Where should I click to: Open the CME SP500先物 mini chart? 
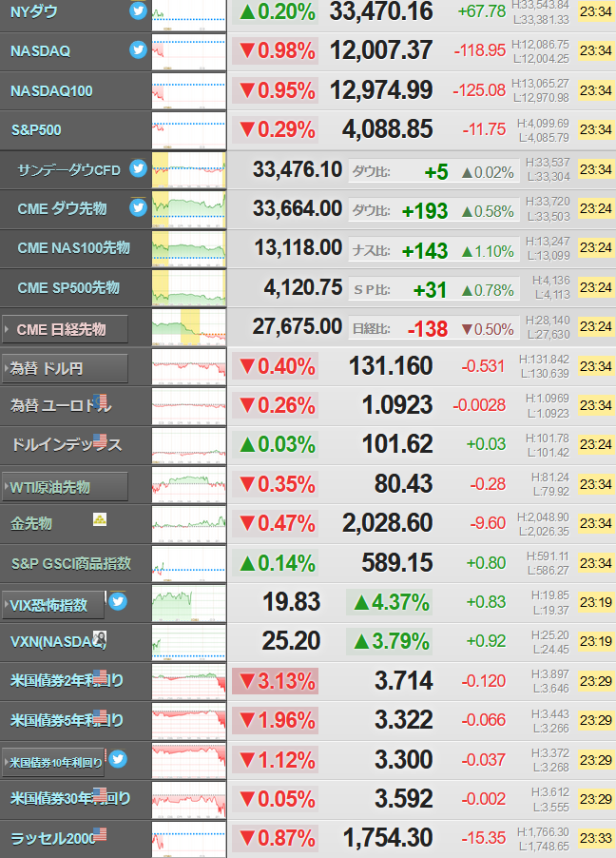click(x=189, y=288)
